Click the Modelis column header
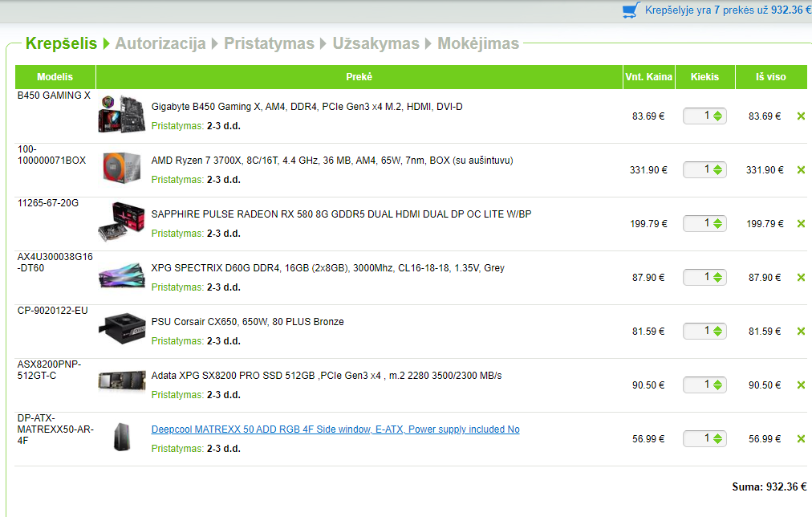The image size is (812, 517). pos(55,77)
